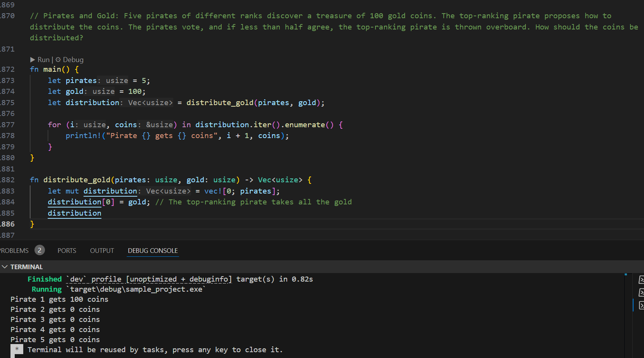Select the third, active terminal icon
This screenshot has width=644, height=358.
point(641,305)
